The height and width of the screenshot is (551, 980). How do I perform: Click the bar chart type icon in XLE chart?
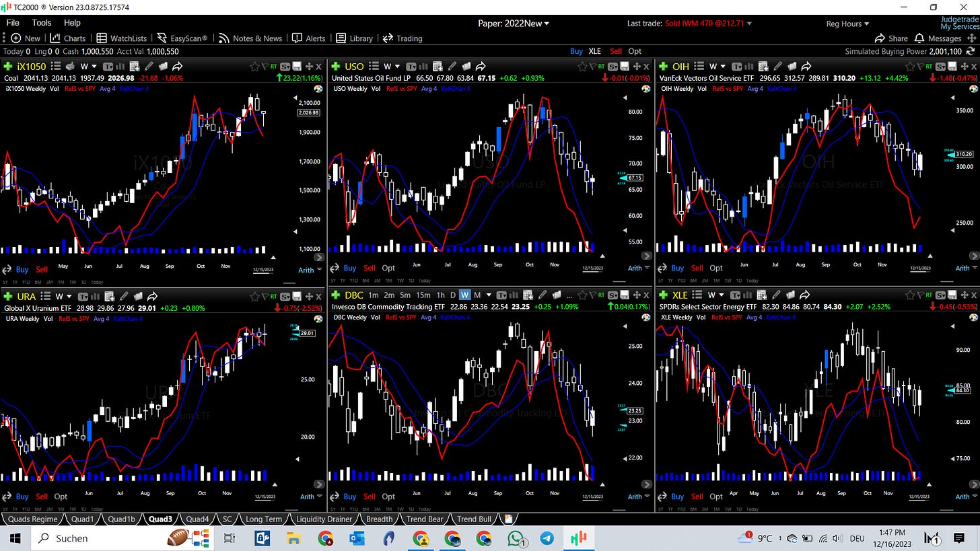(749, 297)
